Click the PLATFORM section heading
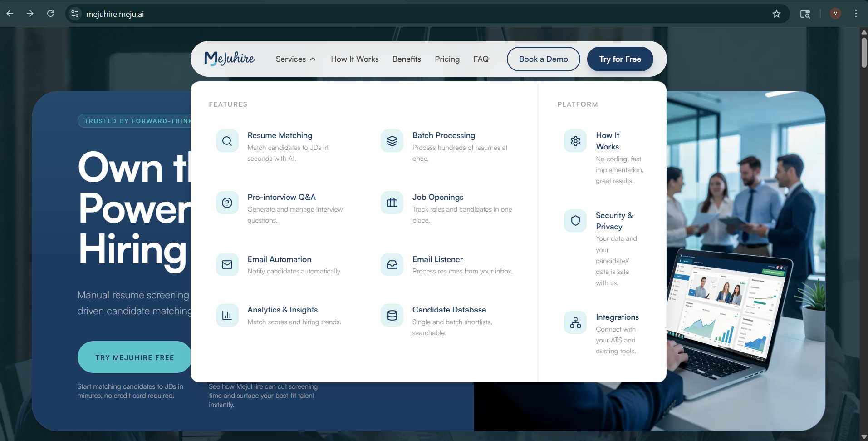Image resolution: width=868 pixels, height=441 pixels. (x=578, y=104)
